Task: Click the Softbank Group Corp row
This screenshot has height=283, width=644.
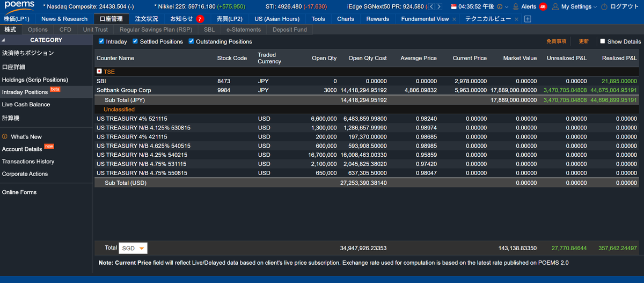Action: [x=367, y=90]
